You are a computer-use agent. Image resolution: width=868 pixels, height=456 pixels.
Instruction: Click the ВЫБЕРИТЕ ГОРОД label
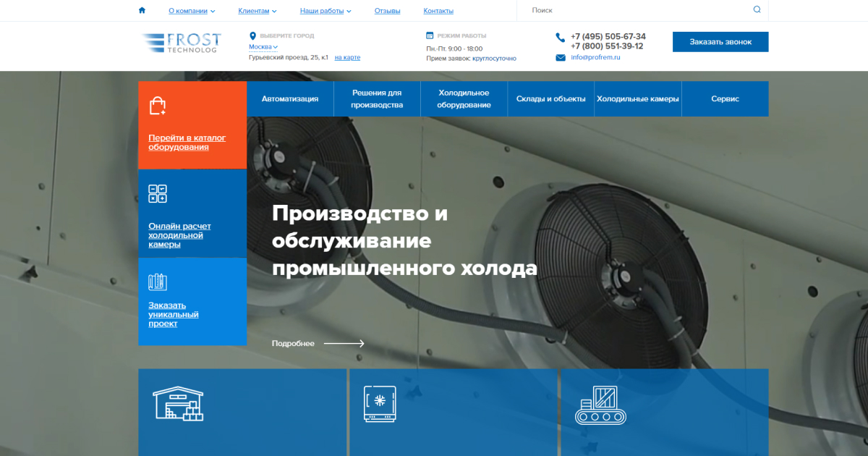point(287,35)
